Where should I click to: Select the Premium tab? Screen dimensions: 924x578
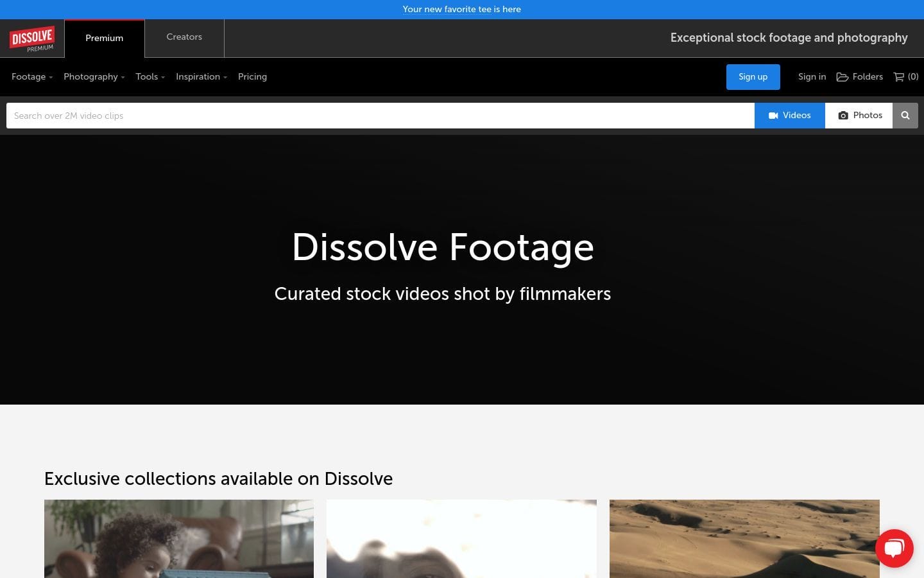[x=104, y=38]
